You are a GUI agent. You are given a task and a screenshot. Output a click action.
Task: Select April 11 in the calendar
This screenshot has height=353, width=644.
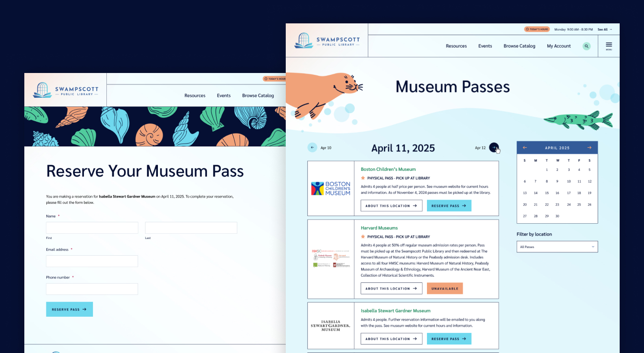(579, 181)
